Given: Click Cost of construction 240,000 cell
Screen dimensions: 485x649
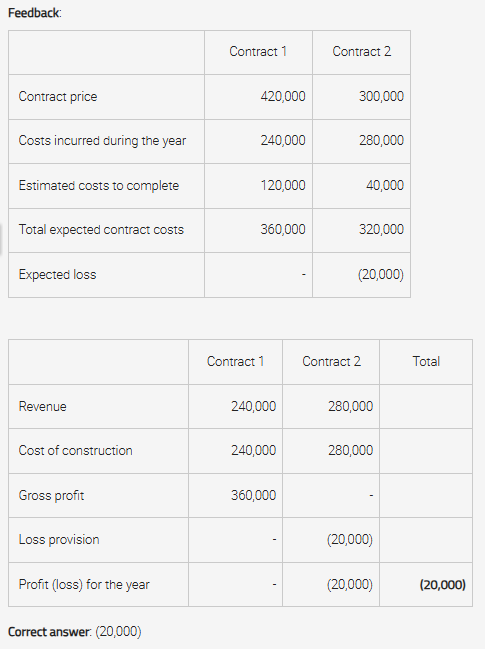Looking at the screenshot, I should [x=253, y=450].
